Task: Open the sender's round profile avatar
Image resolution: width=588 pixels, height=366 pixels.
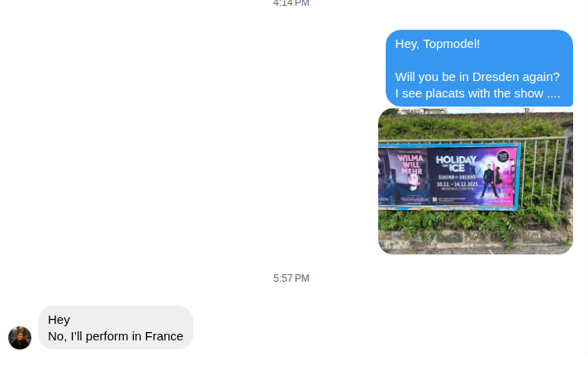Action: [20, 338]
